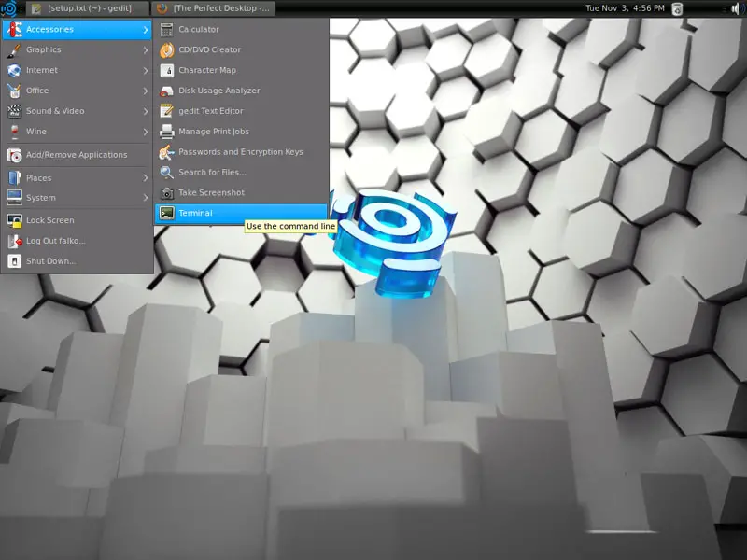Click the Take Screenshot camera icon
The height and width of the screenshot is (560, 747).
tap(167, 193)
